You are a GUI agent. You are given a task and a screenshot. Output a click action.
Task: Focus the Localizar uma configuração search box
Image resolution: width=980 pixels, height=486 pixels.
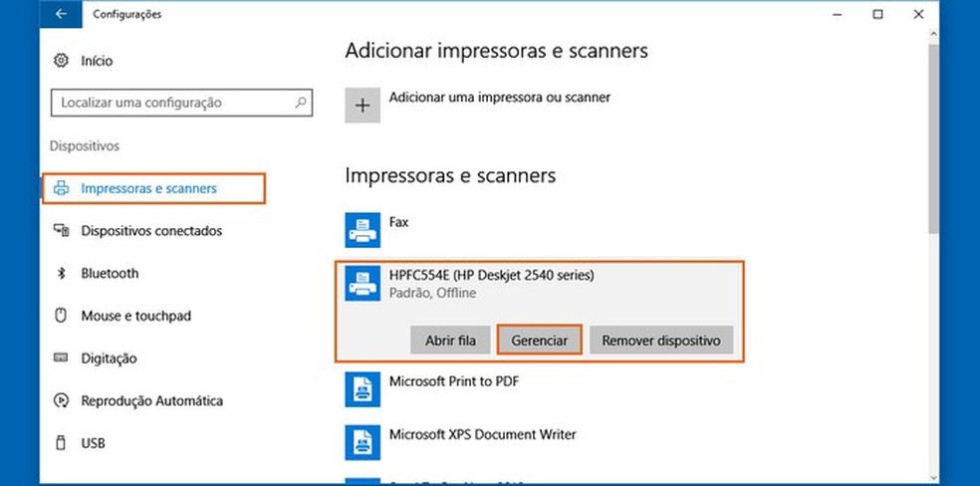169,103
